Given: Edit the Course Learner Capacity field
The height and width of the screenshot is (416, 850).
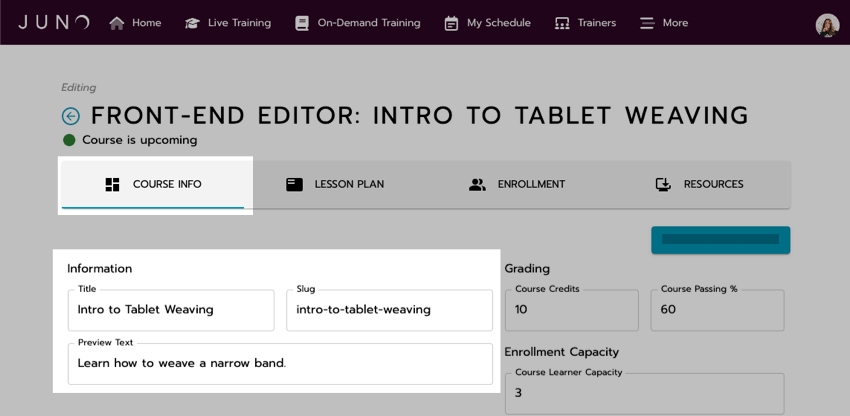Looking at the screenshot, I should (x=645, y=394).
